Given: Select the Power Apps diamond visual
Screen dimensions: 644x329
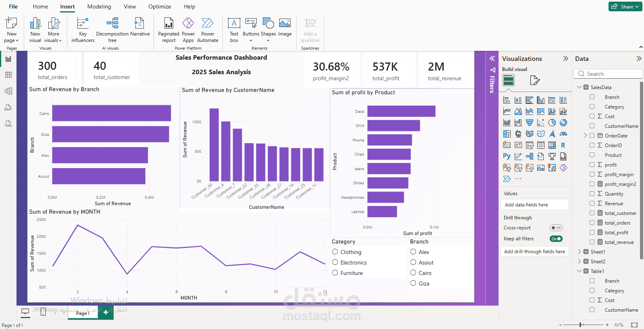Looking at the screenshot, I should (563, 168).
